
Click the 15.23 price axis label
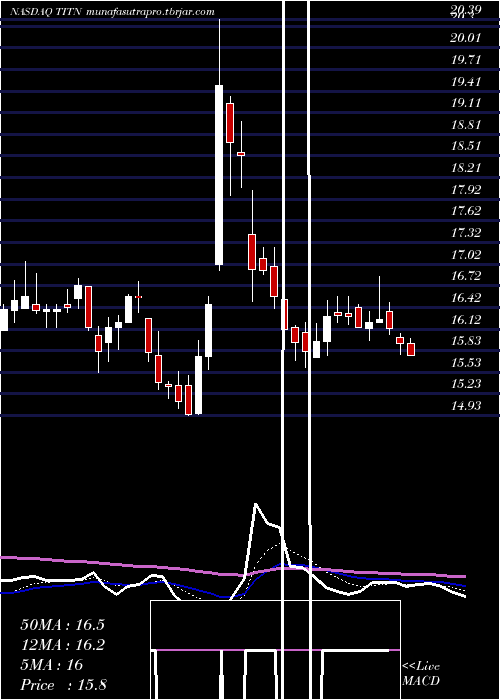coord(466,384)
